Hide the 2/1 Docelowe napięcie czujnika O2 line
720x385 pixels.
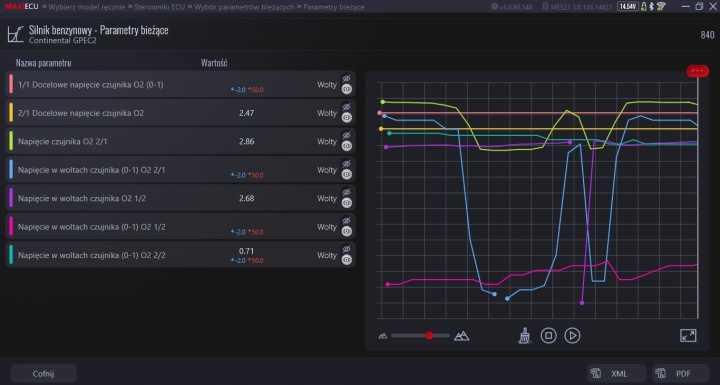pyautogui.click(x=347, y=107)
